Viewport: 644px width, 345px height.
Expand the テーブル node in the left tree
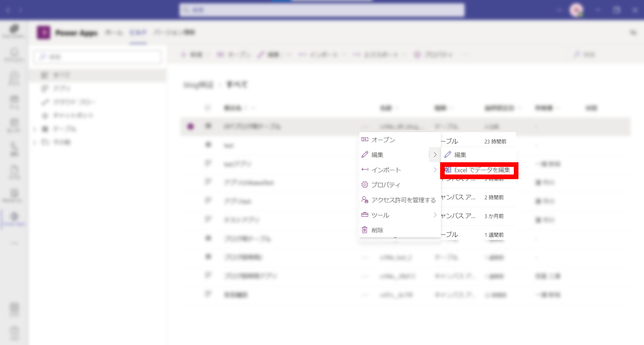(35, 129)
